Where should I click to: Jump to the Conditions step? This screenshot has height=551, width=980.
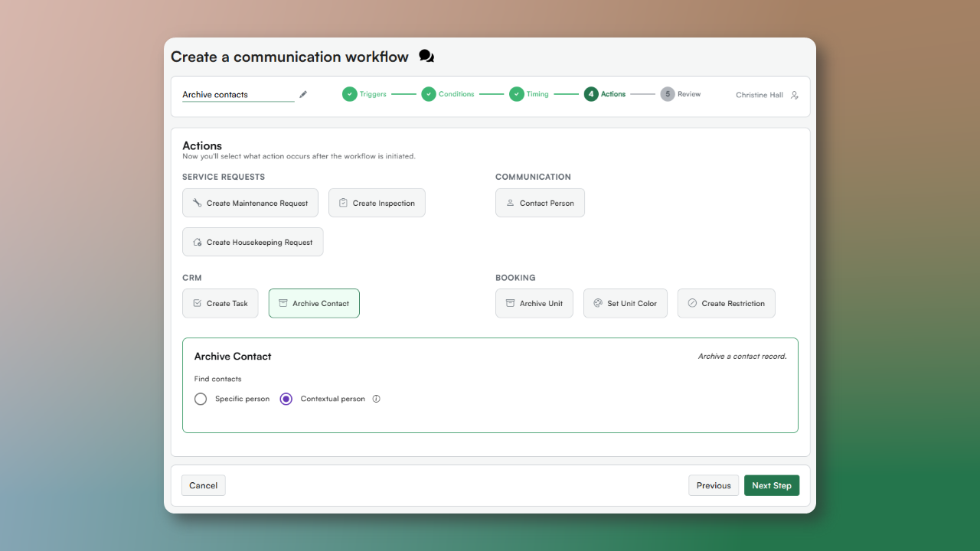[448, 94]
